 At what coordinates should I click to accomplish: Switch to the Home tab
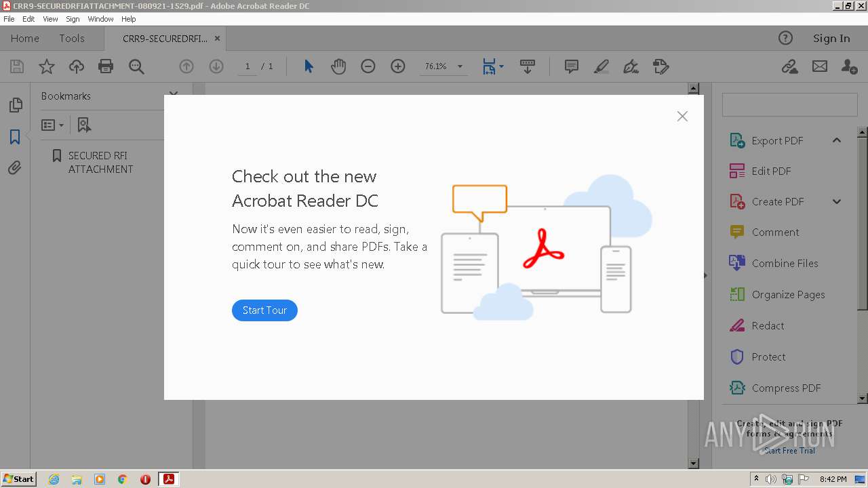click(25, 39)
